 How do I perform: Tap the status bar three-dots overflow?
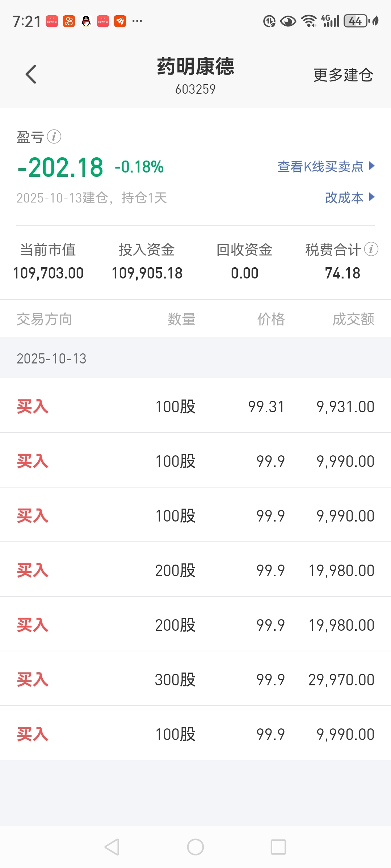[137, 21]
